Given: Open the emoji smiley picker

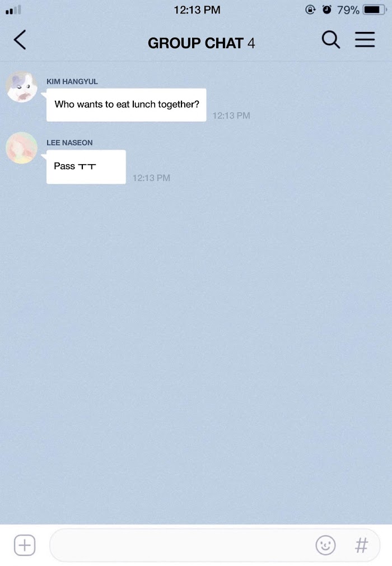Looking at the screenshot, I should coord(326,545).
